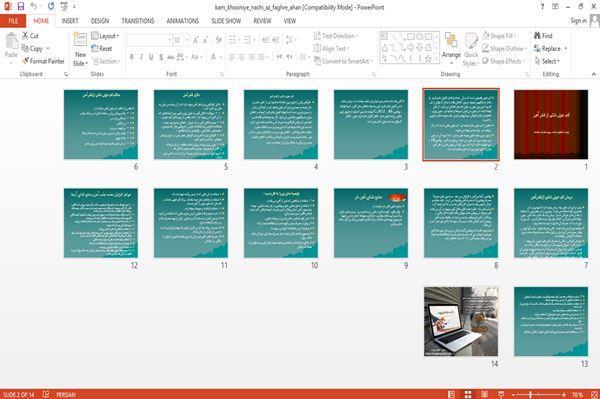The height and width of the screenshot is (399, 600).
Task: Select slide 14 thumbnail with laptop image
Action: click(x=461, y=321)
